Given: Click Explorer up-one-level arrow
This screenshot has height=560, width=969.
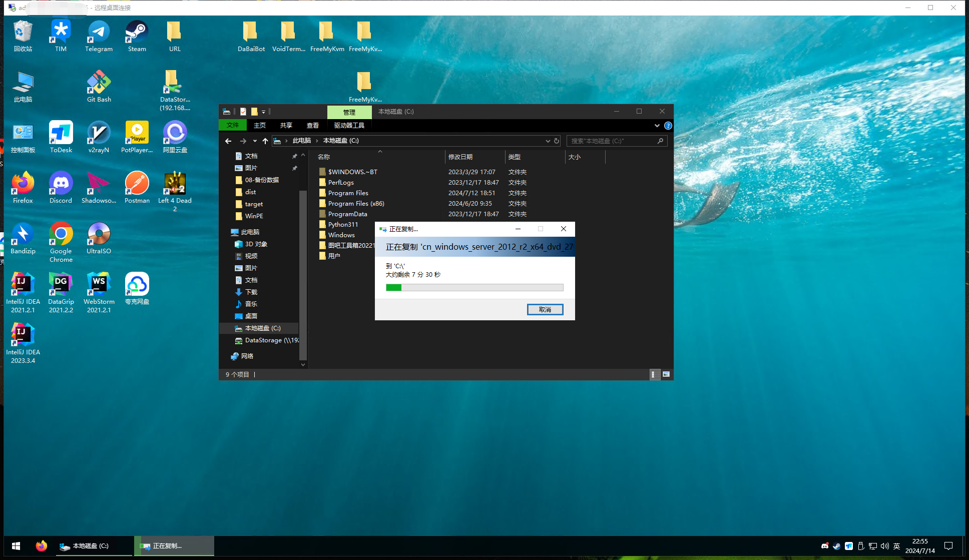Looking at the screenshot, I should point(265,141).
